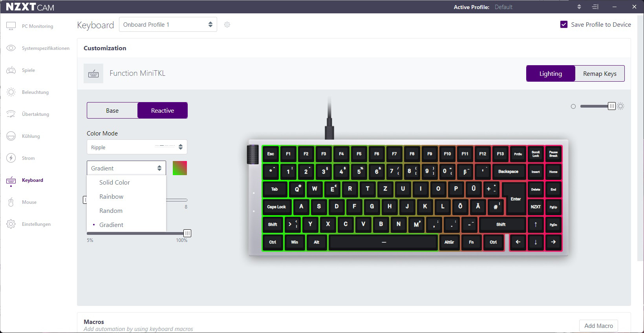
Task: Open Spiele gamepad icon in sidebar
Action: pyautogui.click(x=11, y=70)
